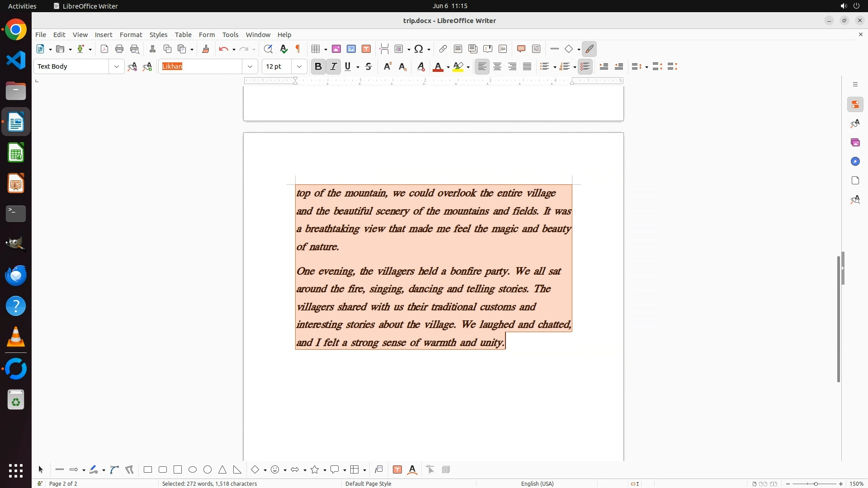Select the Ellipse drawing tool
Image resolution: width=868 pixels, height=488 pixels.
193,470
